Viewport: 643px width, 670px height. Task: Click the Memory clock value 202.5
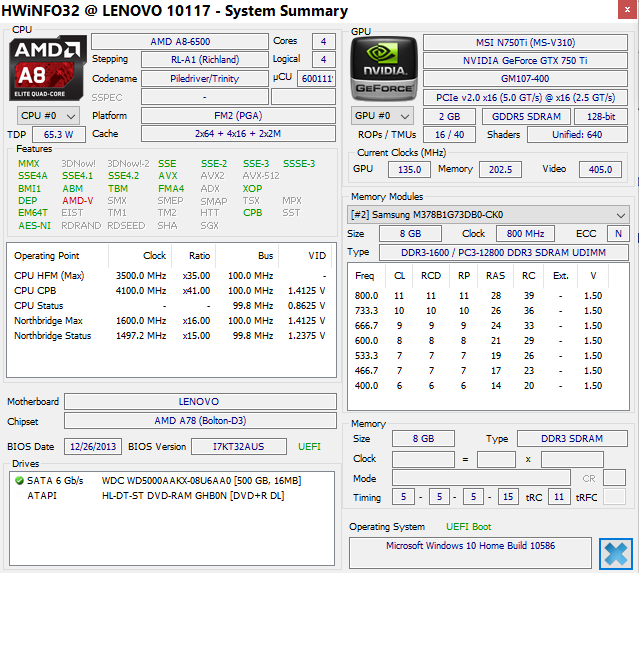[500, 170]
